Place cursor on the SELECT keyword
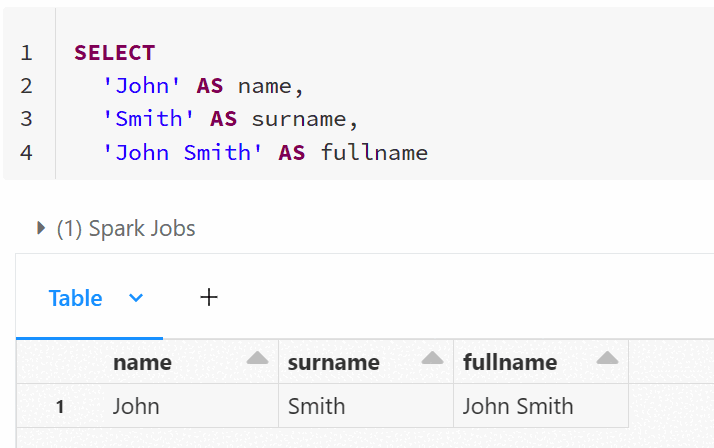The height and width of the screenshot is (448, 714). [x=115, y=53]
